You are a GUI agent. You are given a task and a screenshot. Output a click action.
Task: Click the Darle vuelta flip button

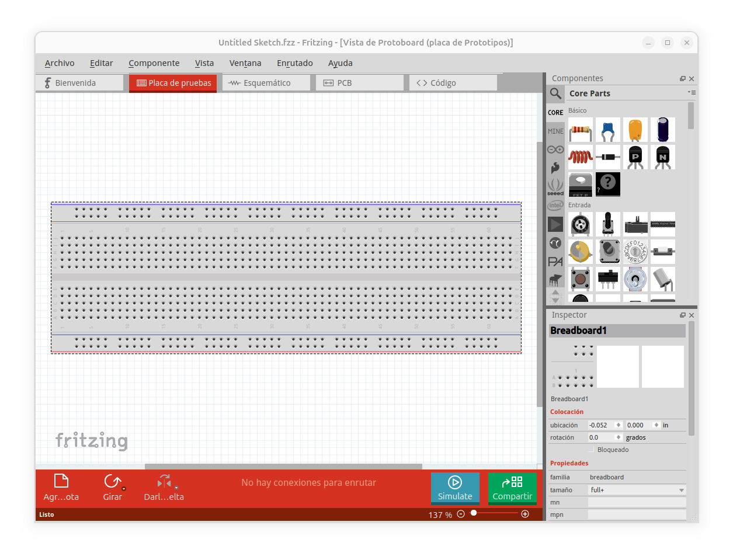164,488
